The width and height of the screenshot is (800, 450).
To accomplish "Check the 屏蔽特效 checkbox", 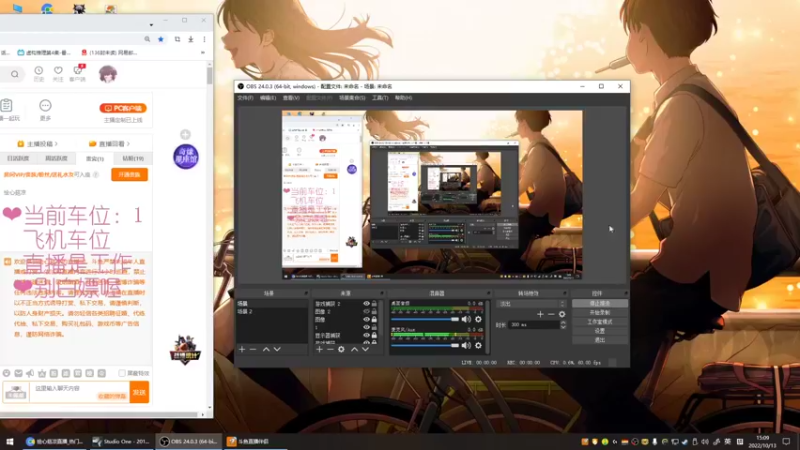I will click(x=122, y=373).
